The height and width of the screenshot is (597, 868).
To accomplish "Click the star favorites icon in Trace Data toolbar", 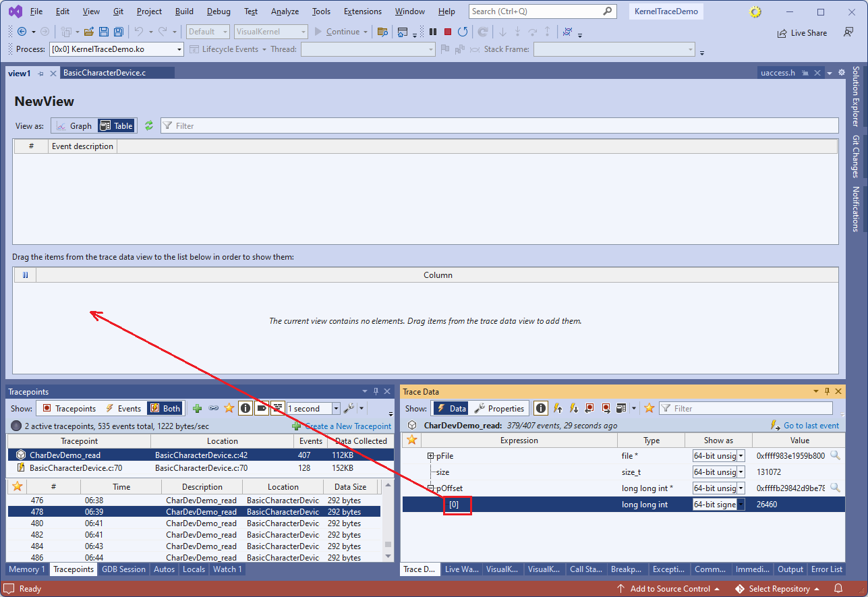I will [x=649, y=408].
